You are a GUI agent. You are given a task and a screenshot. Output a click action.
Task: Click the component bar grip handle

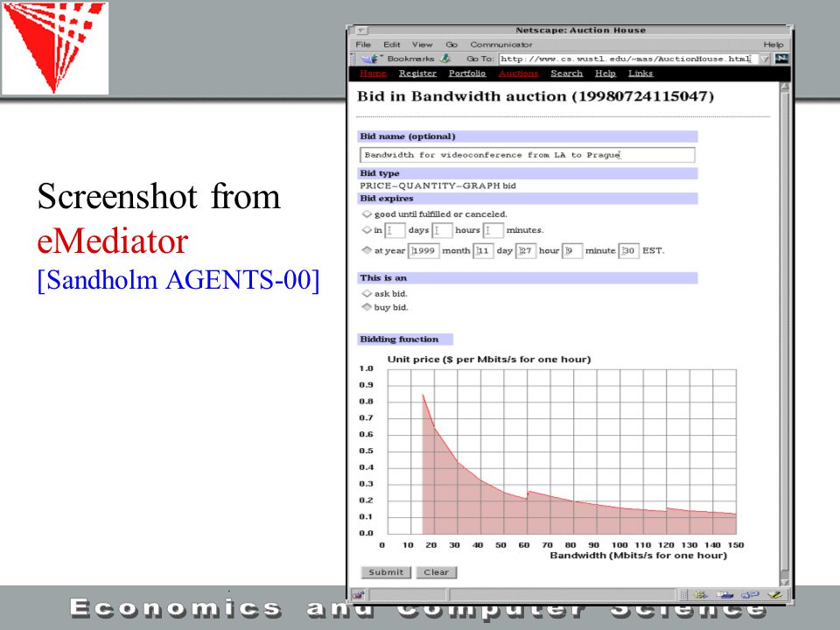(682, 595)
